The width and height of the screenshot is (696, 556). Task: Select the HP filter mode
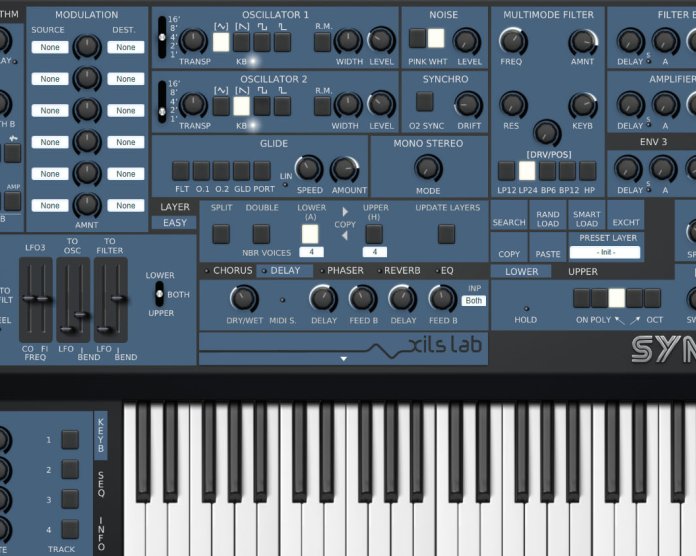click(x=588, y=171)
